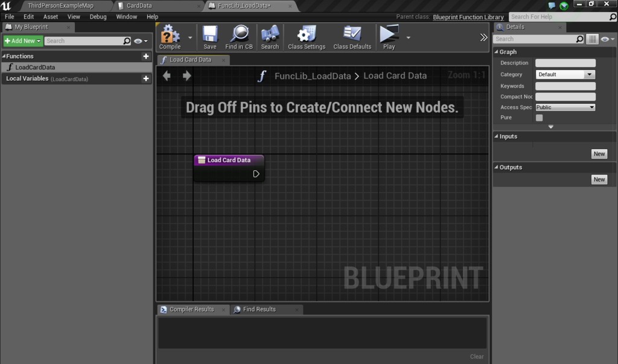Toggle Details property matrix grid icon
618x364 pixels.
(593, 39)
